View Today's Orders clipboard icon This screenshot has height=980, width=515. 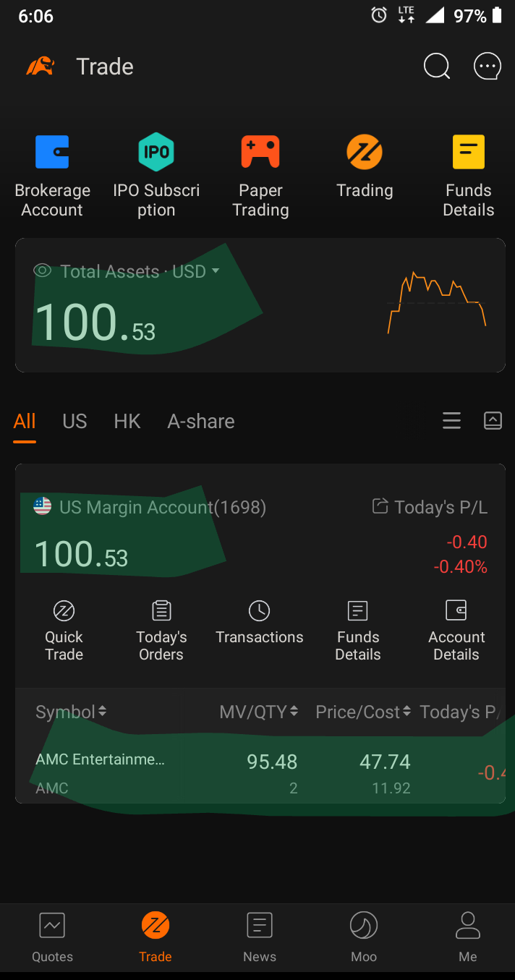161,612
